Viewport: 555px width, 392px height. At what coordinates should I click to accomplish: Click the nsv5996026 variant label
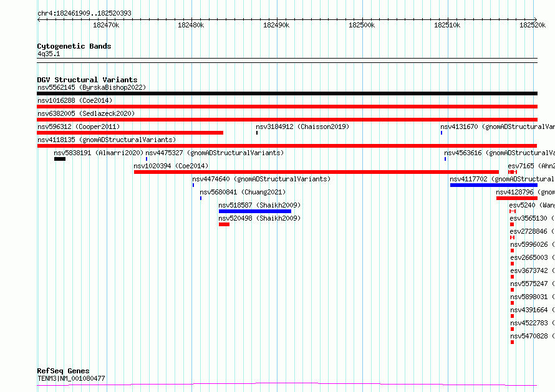[533, 244]
